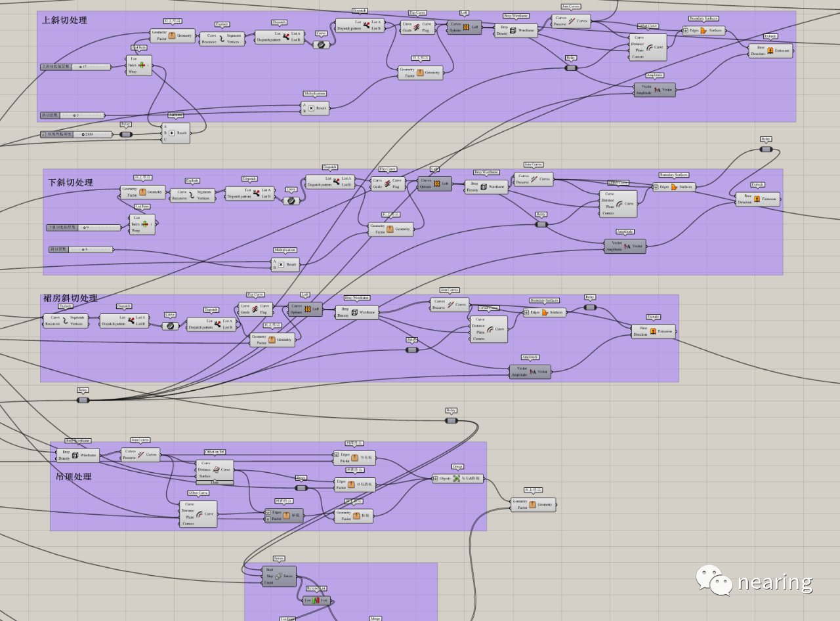
Task: Select the Offset on Srf component in 吊顶处理
Action: pyautogui.click(x=215, y=472)
